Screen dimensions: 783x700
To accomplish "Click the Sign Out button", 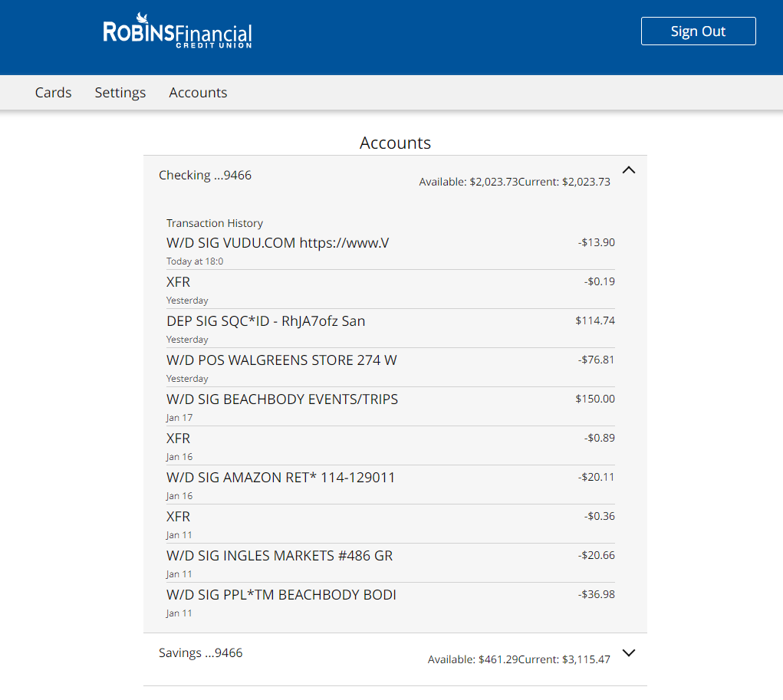I will coord(698,31).
